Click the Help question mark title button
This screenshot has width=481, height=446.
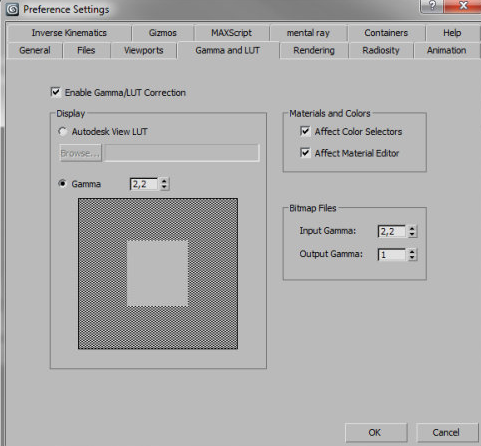pyautogui.click(x=432, y=6)
